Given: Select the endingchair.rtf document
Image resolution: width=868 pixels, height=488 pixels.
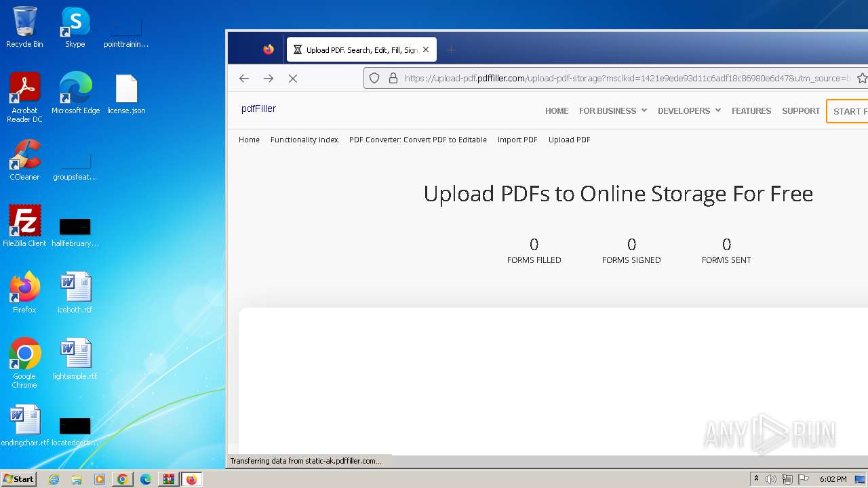Looking at the screenshot, I should click(x=24, y=426).
